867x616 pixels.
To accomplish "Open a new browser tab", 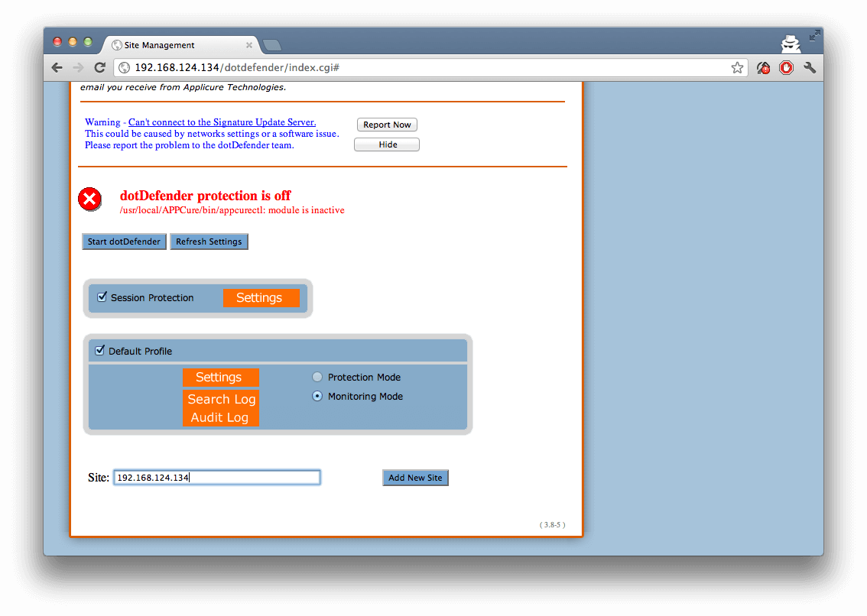I will (272, 45).
